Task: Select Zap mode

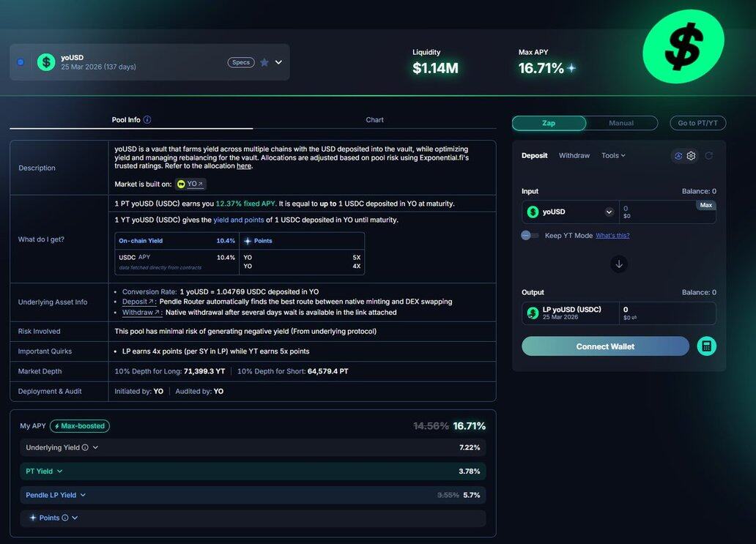Action: coord(549,123)
